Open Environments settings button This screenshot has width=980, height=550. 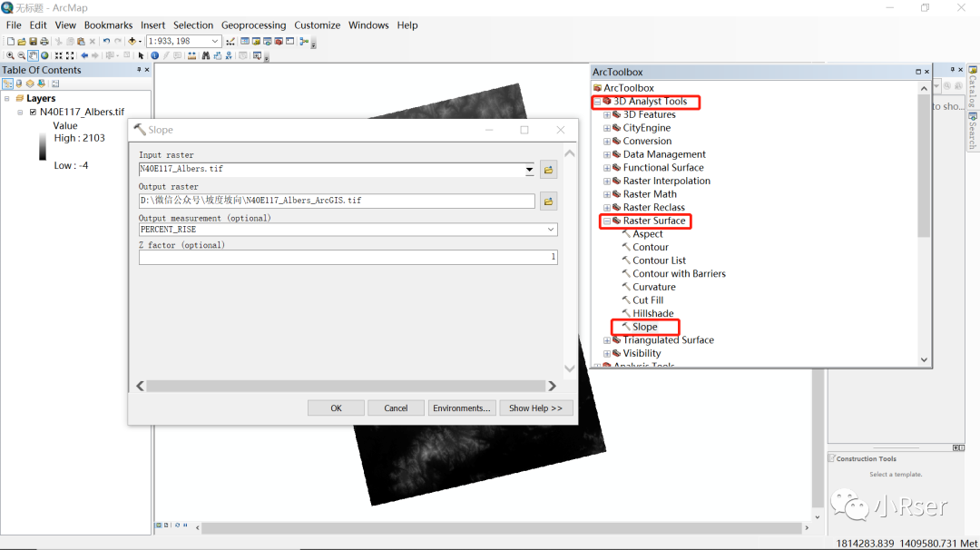(461, 408)
